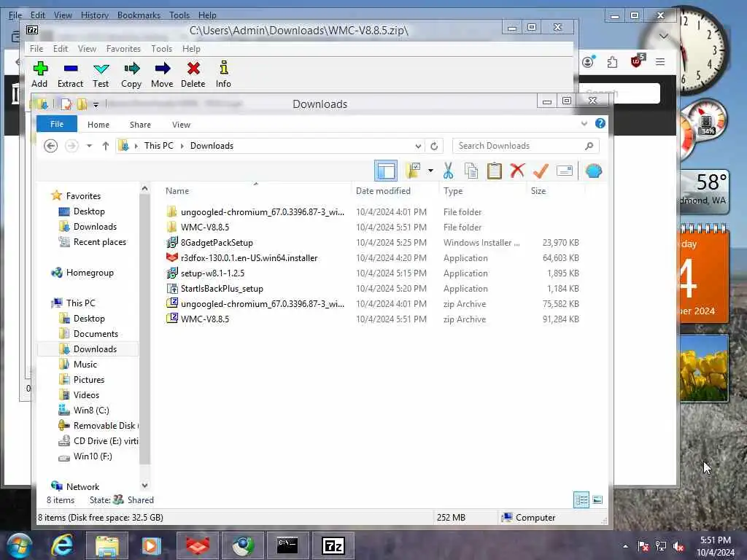This screenshot has width=747, height=560.
Task: Click the rename card icon in Explorer toolbar
Action: click(x=565, y=171)
